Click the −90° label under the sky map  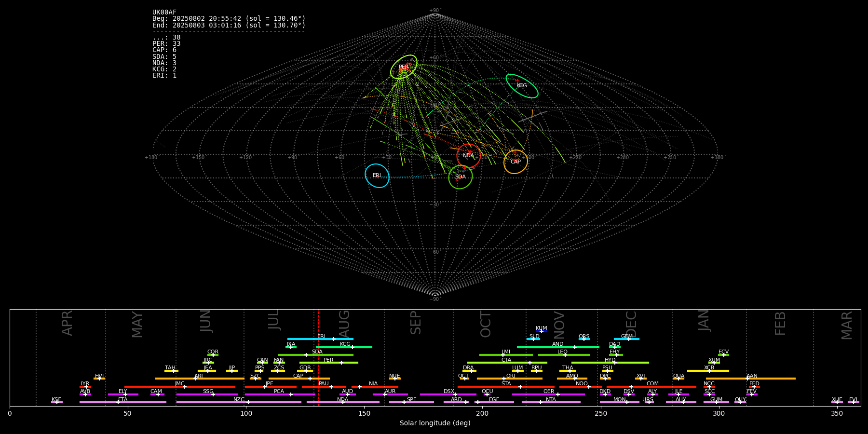(435, 299)
